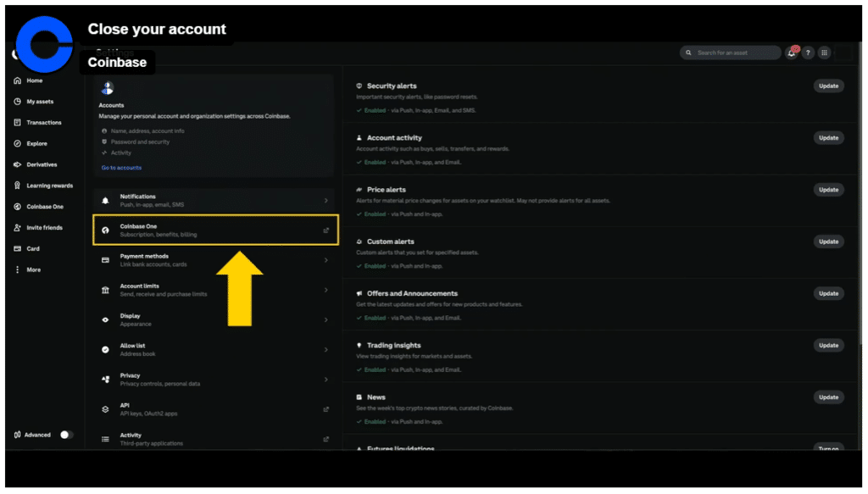This screenshot has width=868, height=494.
Task: Expand the Notifications settings row chevron
Action: click(x=326, y=201)
